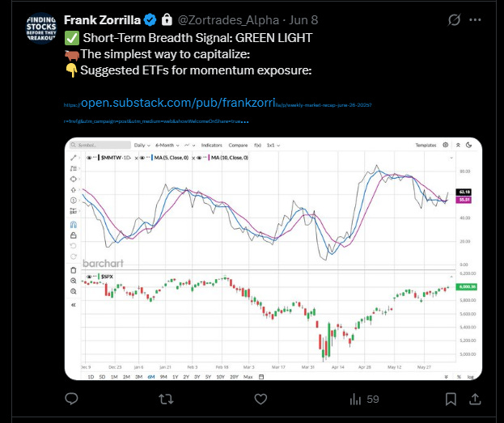Viewport: 504px width, 423px height.
Task: Repost the tweet with retweet icon
Action: (x=166, y=400)
